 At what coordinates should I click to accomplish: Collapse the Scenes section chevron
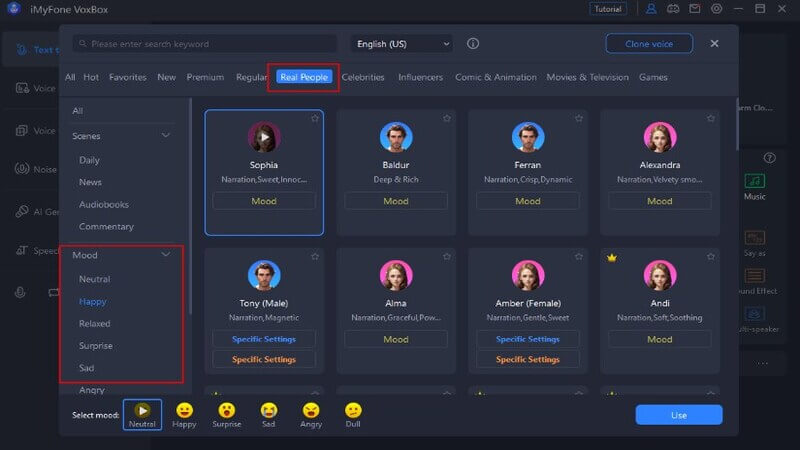pos(166,136)
